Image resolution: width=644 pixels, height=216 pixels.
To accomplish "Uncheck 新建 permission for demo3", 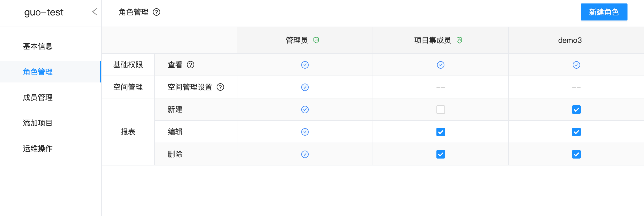I will coord(576,109).
